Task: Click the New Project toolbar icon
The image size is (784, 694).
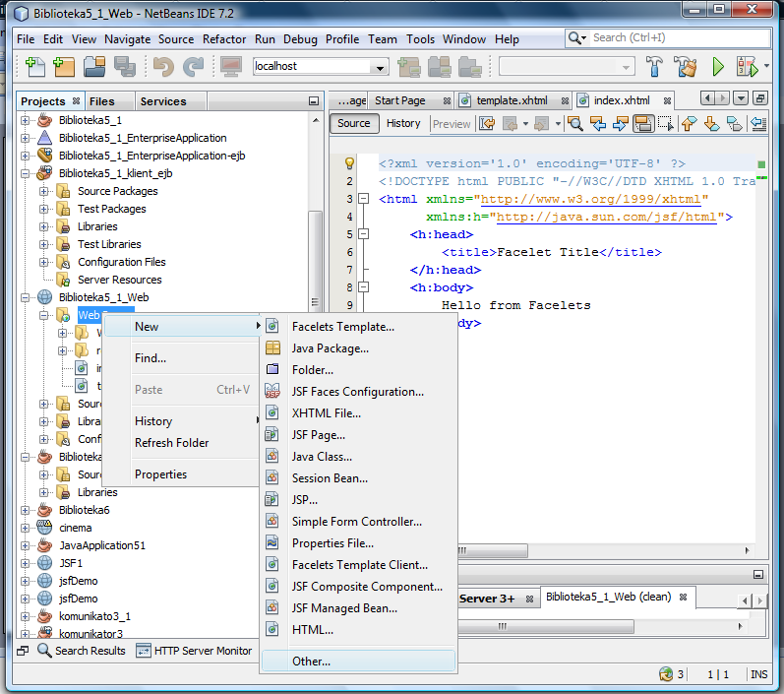Action: click(x=64, y=67)
